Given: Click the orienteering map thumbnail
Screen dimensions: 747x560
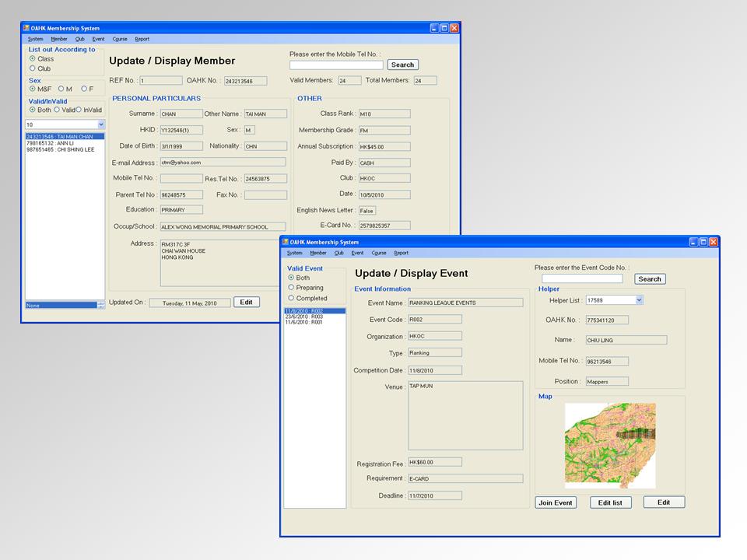Looking at the screenshot, I should click(x=610, y=444).
